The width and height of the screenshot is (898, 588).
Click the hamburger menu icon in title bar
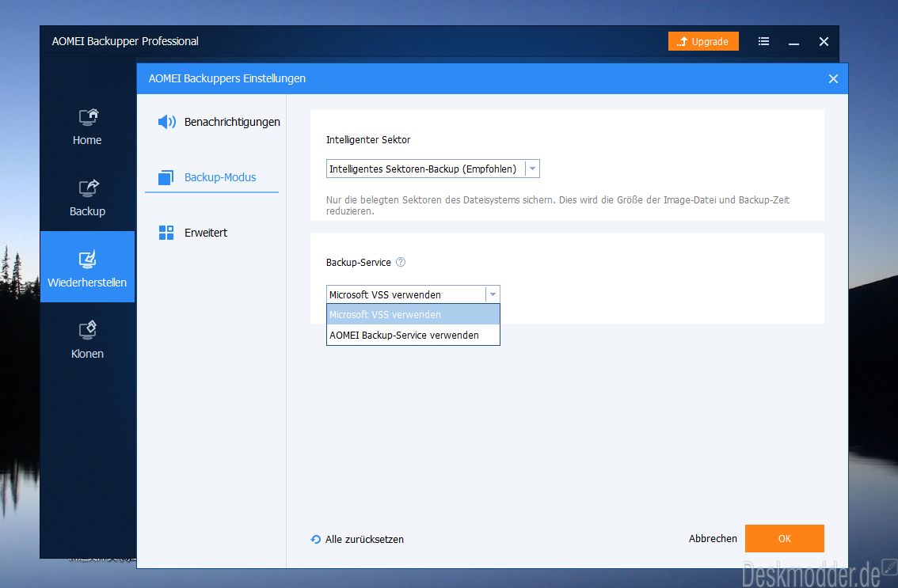click(x=763, y=41)
